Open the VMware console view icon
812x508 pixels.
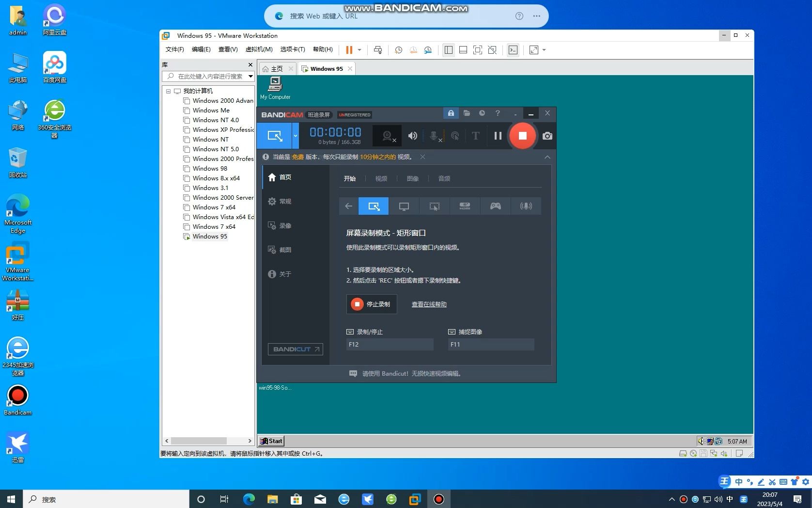pyautogui.click(x=513, y=50)
